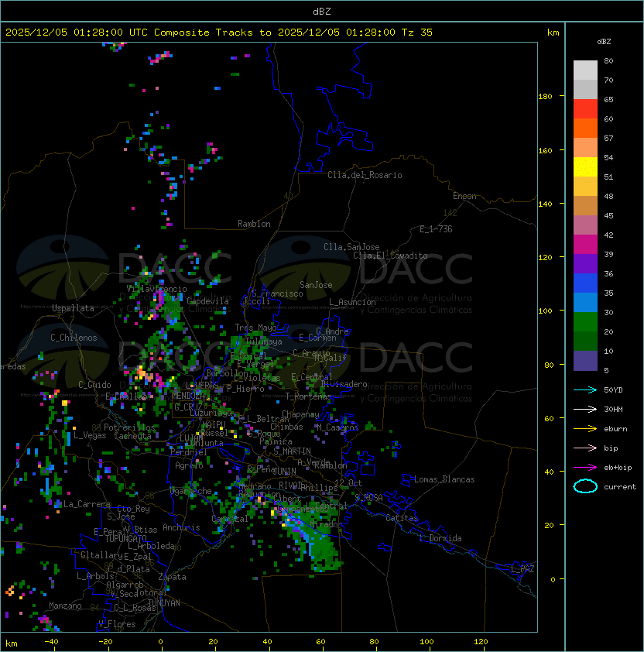Click the 'S_Francisco' map label

click(x=278, y=293)
